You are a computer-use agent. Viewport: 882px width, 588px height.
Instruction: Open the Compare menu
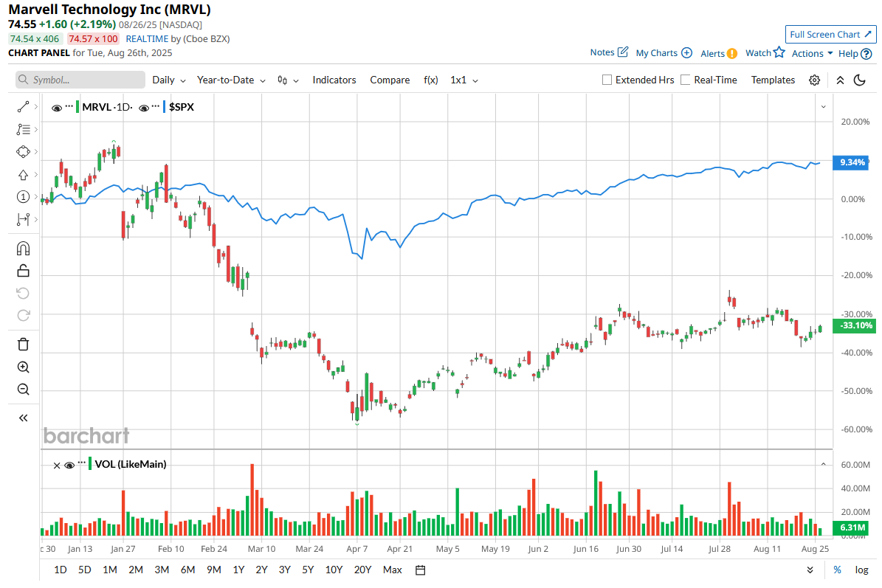click(x=390, y=80)
